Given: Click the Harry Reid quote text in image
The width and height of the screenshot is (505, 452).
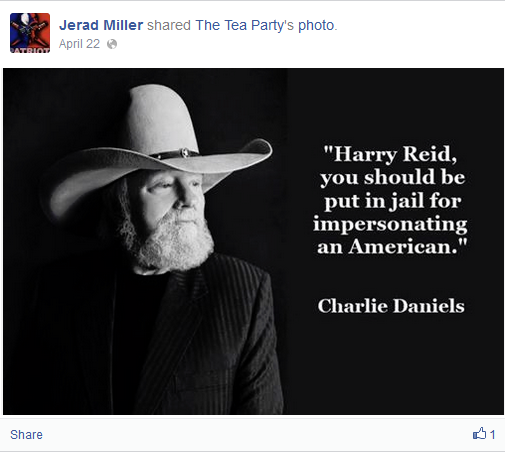Looking at the screenshot, I should 390,200.
